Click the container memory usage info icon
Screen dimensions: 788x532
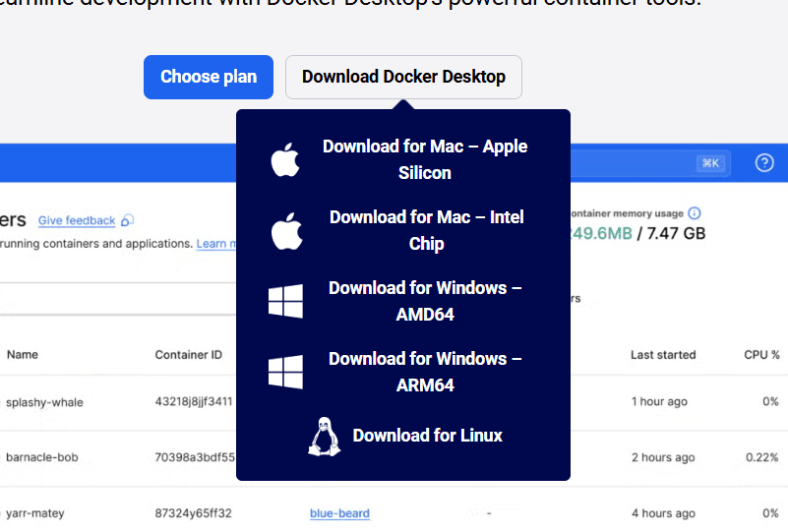[695, 213]
